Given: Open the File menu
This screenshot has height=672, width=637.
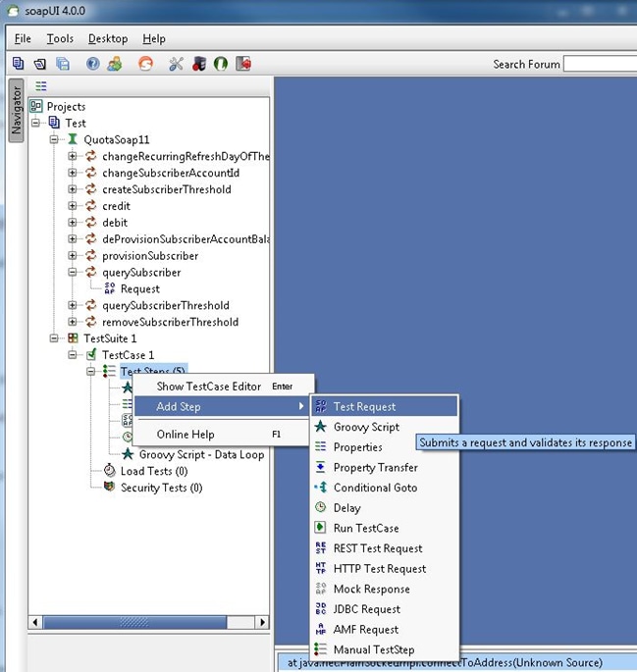Looking at the screenshot, I should pyautogui.click(x=23, y=39).
